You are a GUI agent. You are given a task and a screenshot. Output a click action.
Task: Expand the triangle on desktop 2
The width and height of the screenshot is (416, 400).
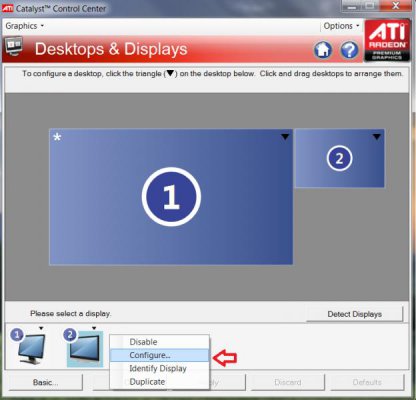click(377, 137)
